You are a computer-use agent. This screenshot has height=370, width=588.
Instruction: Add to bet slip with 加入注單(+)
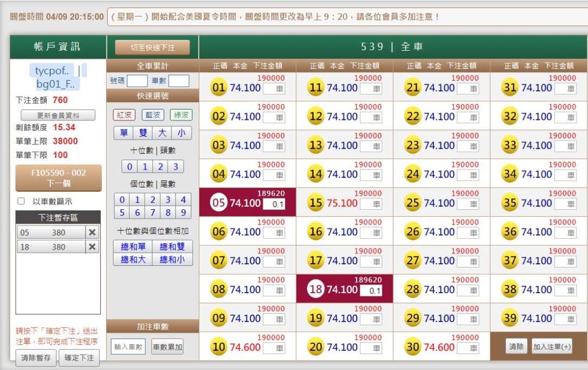coord(552,347)
